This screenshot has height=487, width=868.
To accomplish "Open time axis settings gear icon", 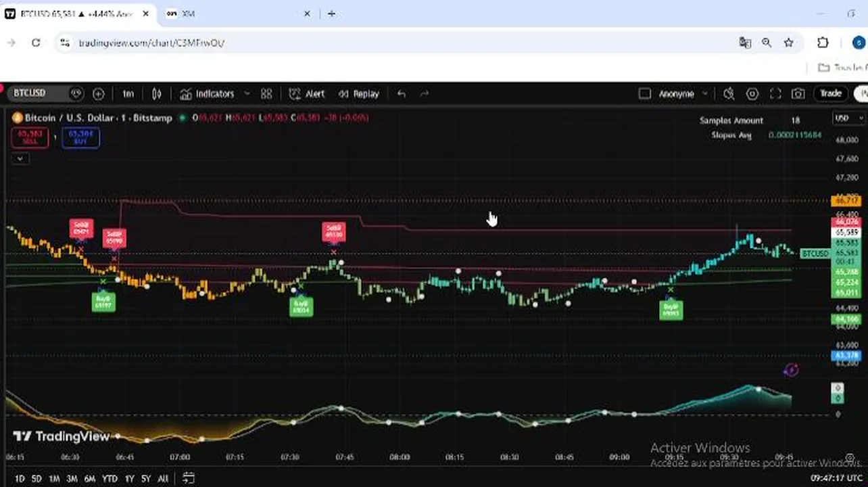I will coord(850,458).
